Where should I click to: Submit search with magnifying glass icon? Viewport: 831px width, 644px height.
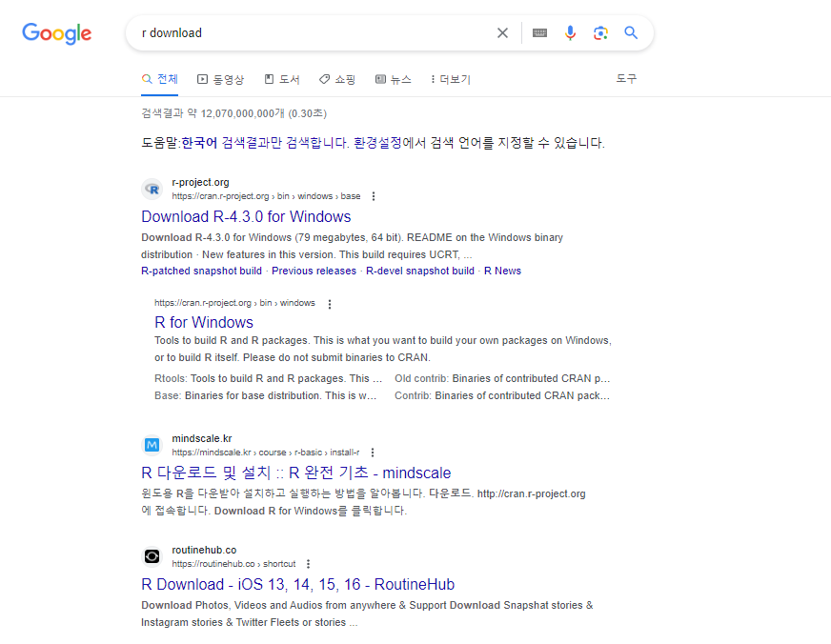631,32
